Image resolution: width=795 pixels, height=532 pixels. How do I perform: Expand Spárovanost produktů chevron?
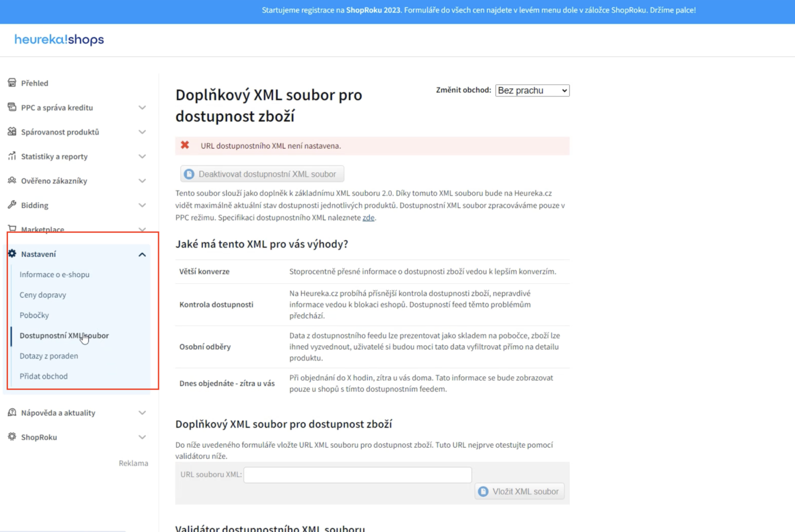coord(142,132)
